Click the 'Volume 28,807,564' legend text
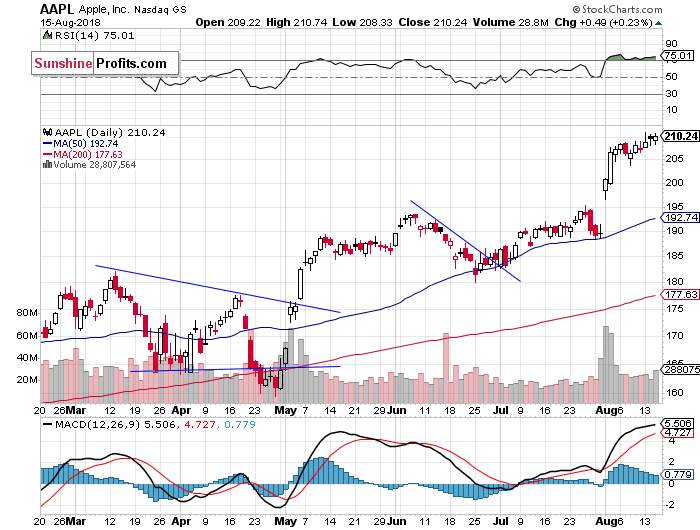 pyautogui.click(x=95, y=164)
